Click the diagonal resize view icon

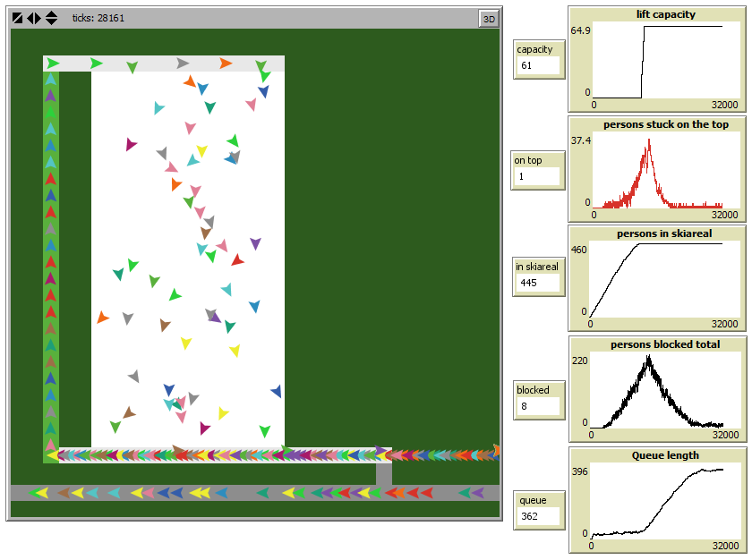[17, 18]
